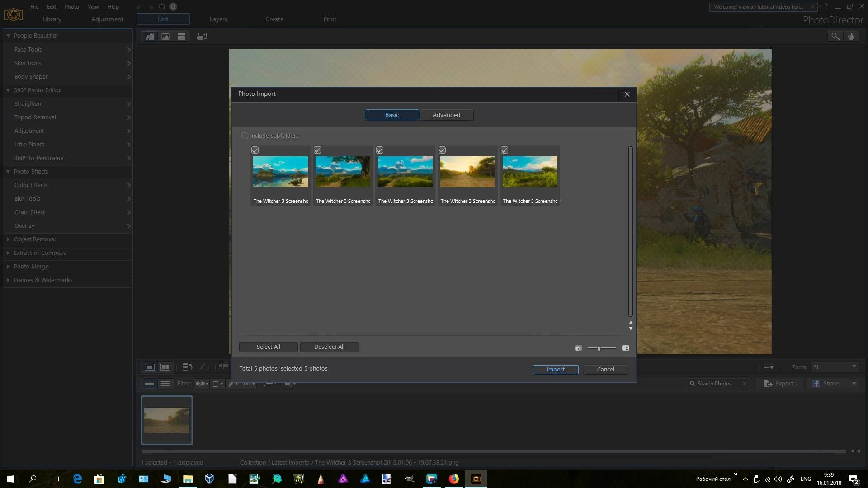This screenshot has width=868, height=488.
Task: Open the View menu
Action: click(93, 7)
